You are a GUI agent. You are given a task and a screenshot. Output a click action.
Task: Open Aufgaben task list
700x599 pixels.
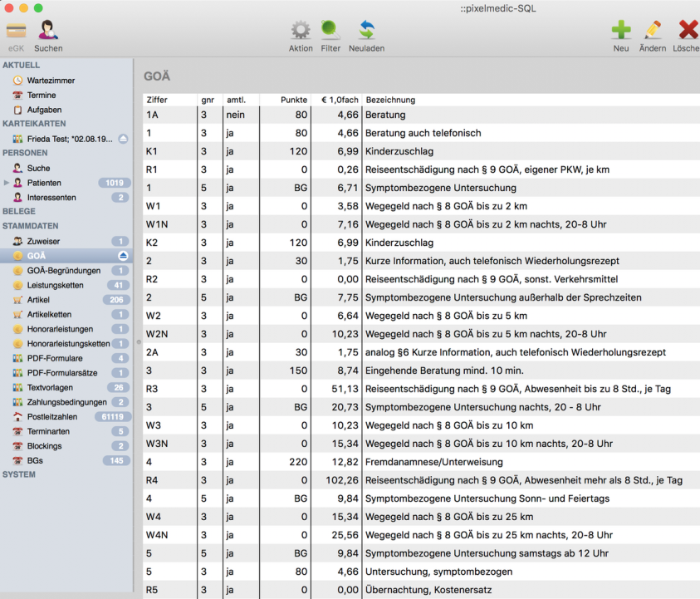tap(44, 110)
